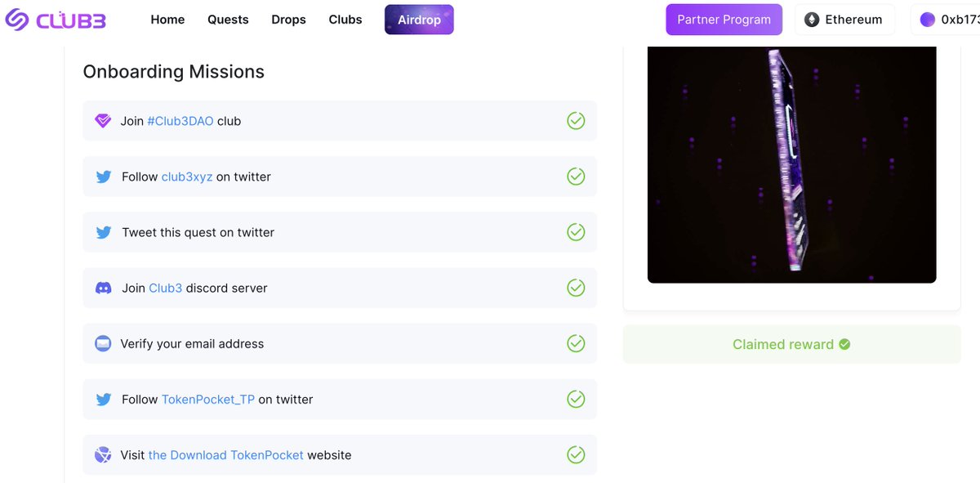This screenshot has height=483, width=980.
Task: Click checkmark for Verify your email mission
Action: coord(576,343)
